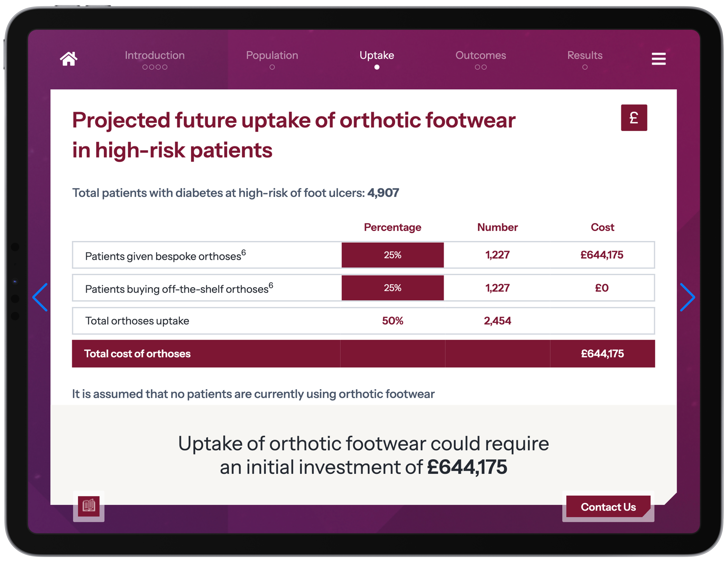Select first Introduction page dot
This screenshot has width=728, height=563.
(145, 67)
